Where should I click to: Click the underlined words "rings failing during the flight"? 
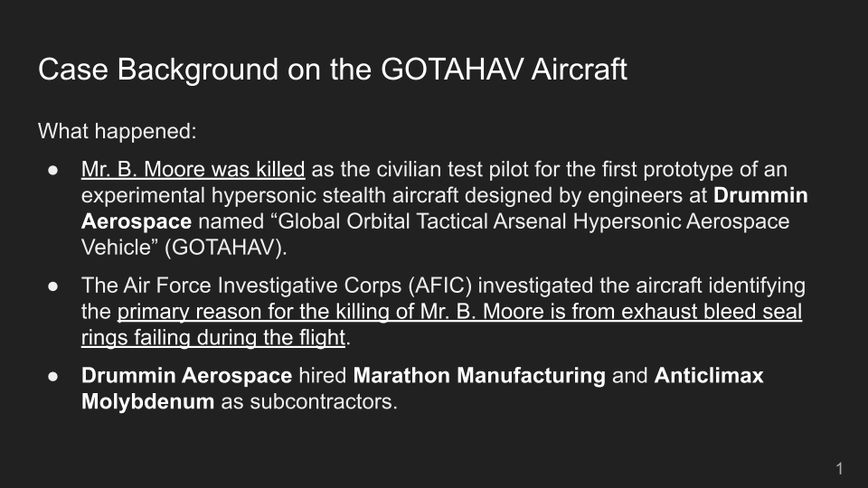tap(213, 338)
